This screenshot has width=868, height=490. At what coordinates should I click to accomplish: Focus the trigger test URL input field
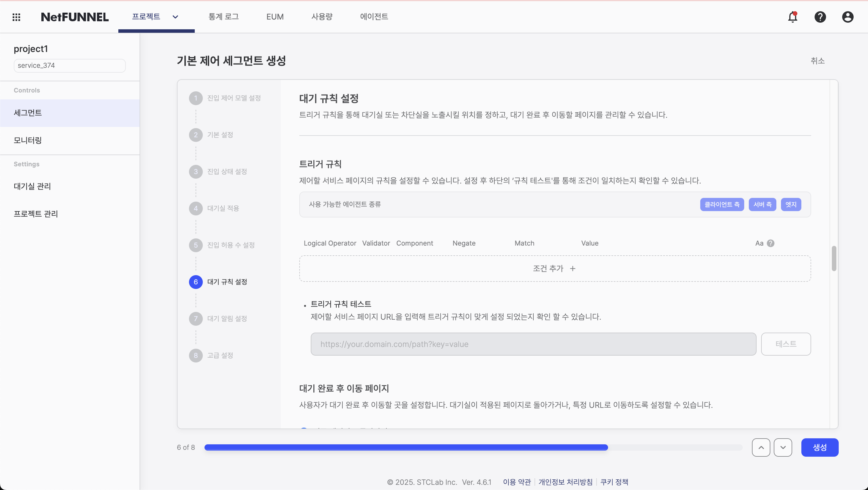click(x=533, y=344)
